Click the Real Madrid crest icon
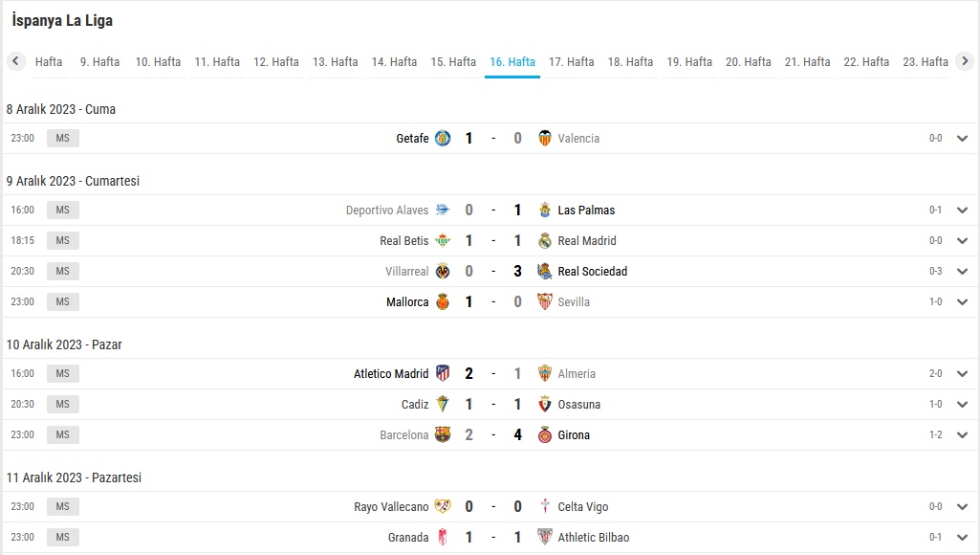980x555 pixels. click(545, 241)
